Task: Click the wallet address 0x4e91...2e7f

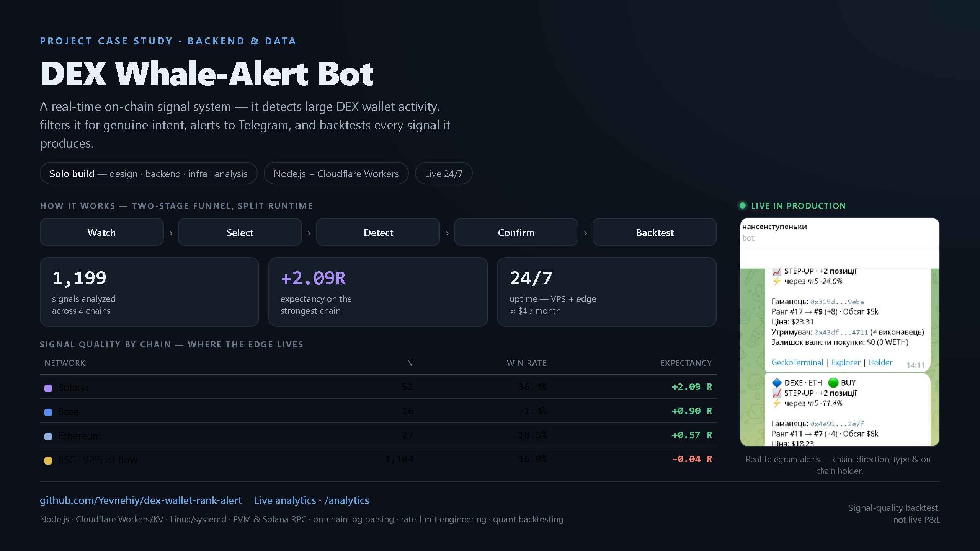Action: 837,424
